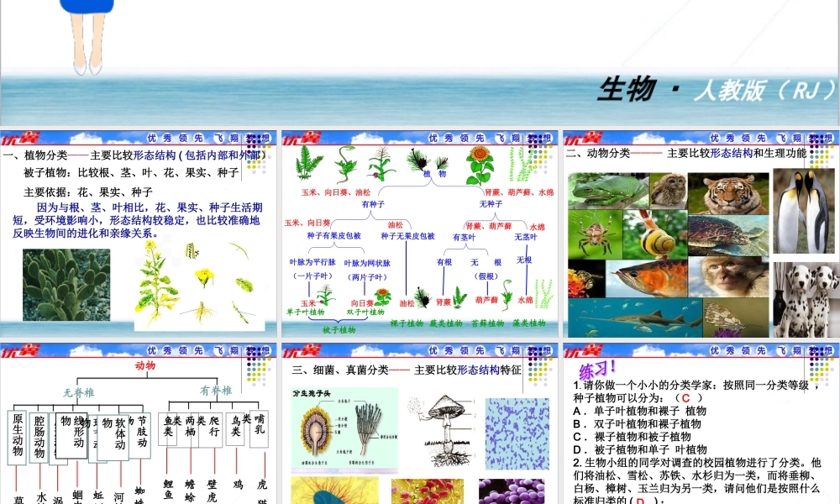Open the 练习 exercises slide
The height and width of the screenshot is (504, 840).
pyautogui.click(x=597, y=370)
